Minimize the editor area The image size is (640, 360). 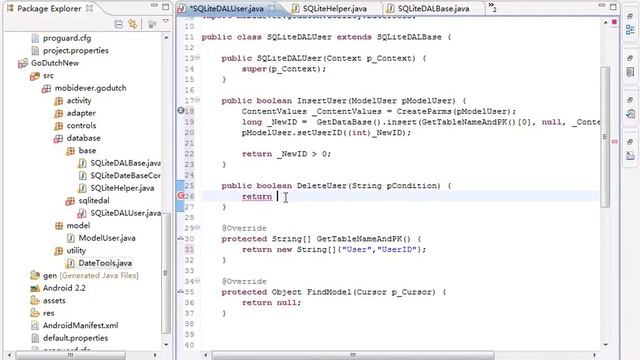click(602, 6)
